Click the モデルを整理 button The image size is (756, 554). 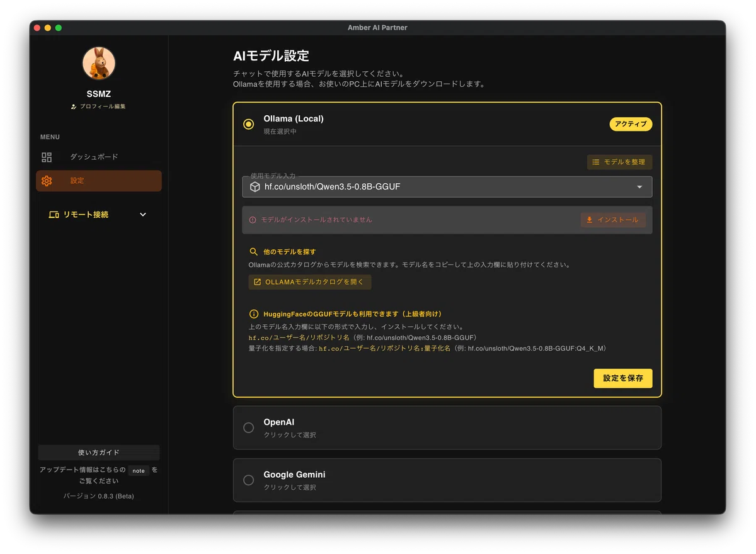tap(619, 162)
